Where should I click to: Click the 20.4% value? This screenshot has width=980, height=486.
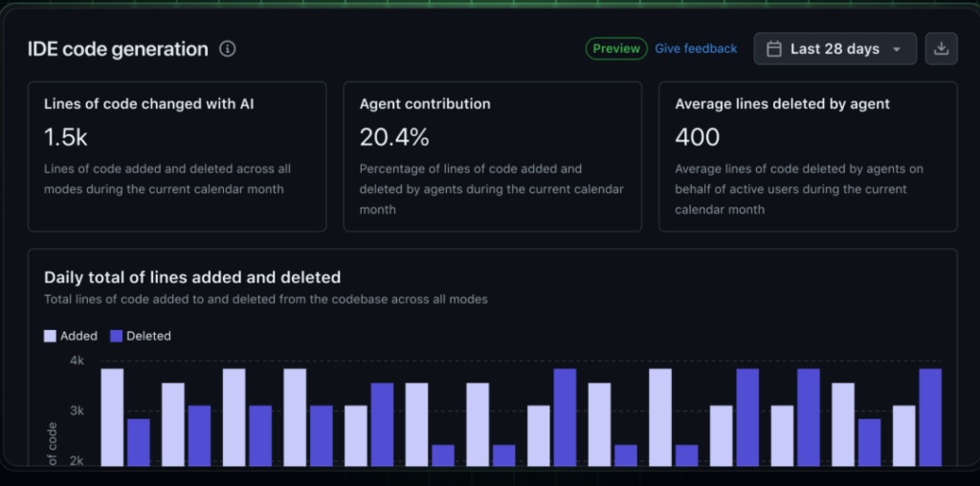(x=394, y=138)
